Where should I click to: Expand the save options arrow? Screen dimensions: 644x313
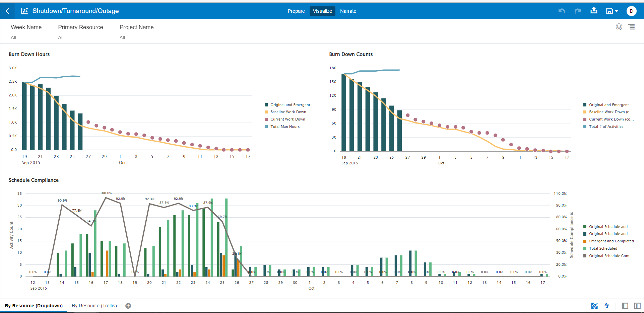tap(617, 11)
